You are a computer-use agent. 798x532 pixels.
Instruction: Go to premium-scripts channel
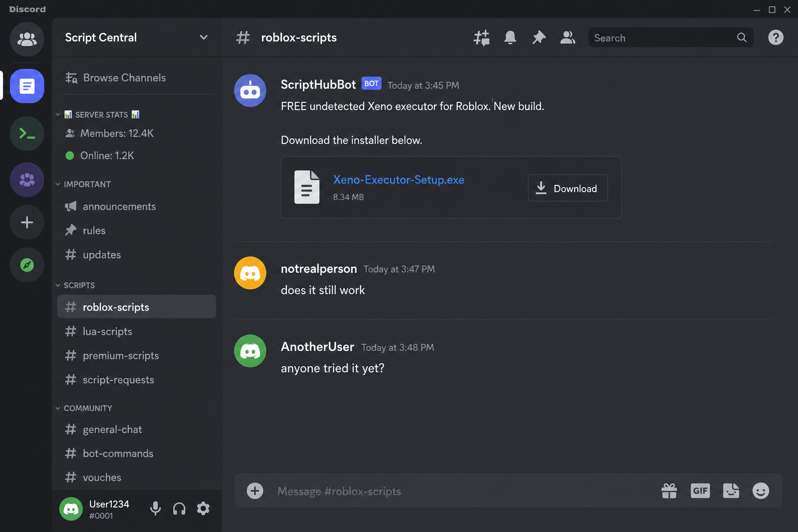[x=137, y=356]
